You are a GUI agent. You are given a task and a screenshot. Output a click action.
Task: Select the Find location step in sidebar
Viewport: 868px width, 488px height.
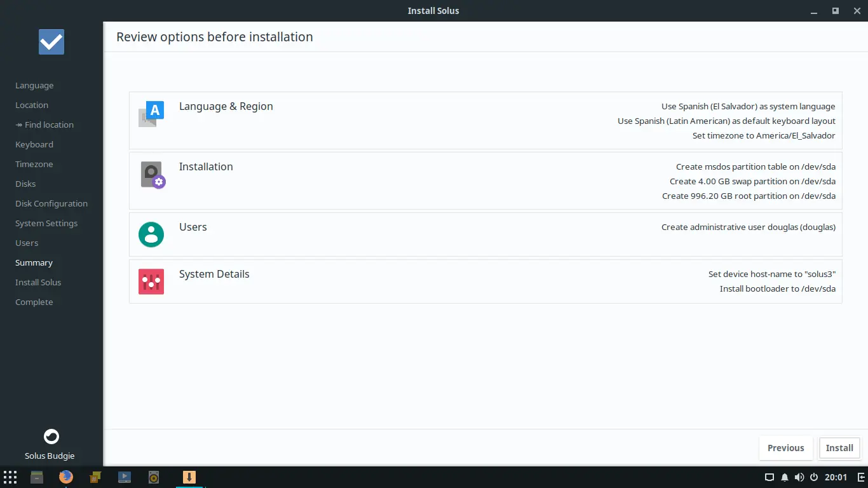pos(44,125)
